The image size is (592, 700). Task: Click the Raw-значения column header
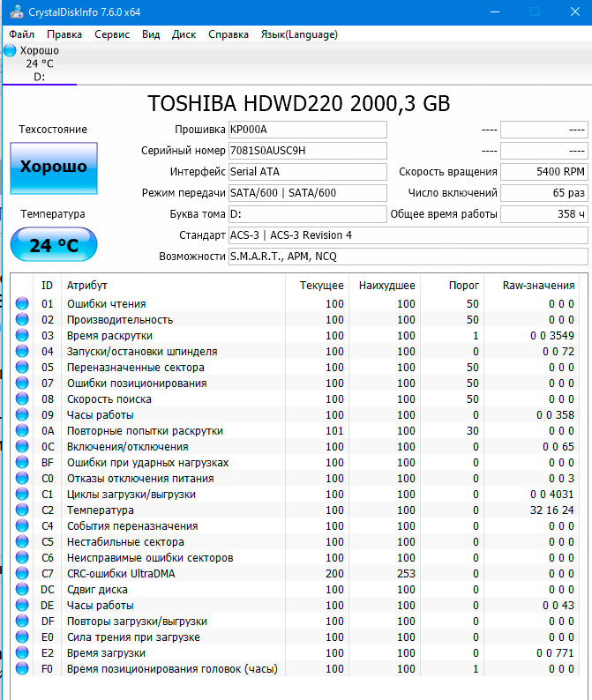click(532, 286)
